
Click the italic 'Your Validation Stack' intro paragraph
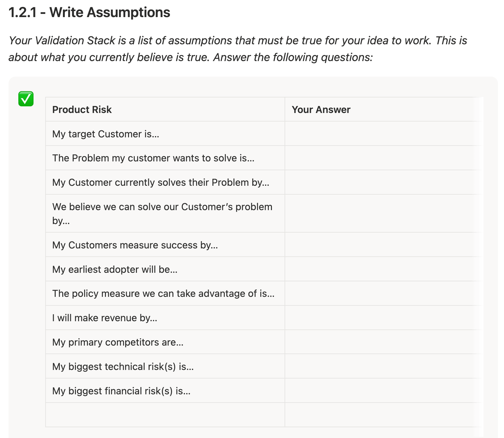coord(237,49)
